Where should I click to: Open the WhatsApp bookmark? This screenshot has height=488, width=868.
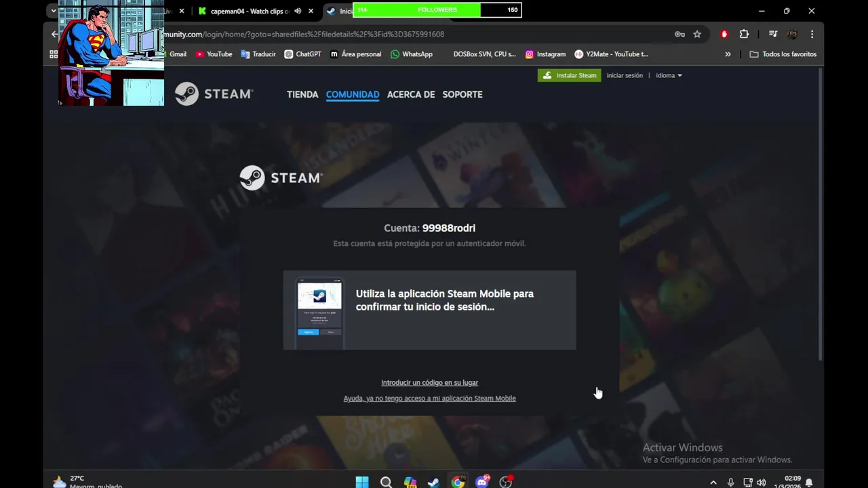pos(411,54)
